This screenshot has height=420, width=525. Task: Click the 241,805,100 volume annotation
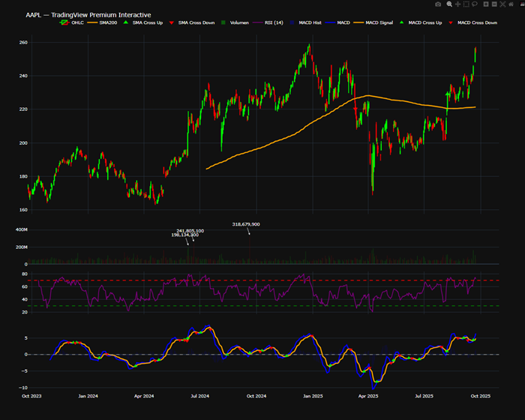[x=190, y=230]
